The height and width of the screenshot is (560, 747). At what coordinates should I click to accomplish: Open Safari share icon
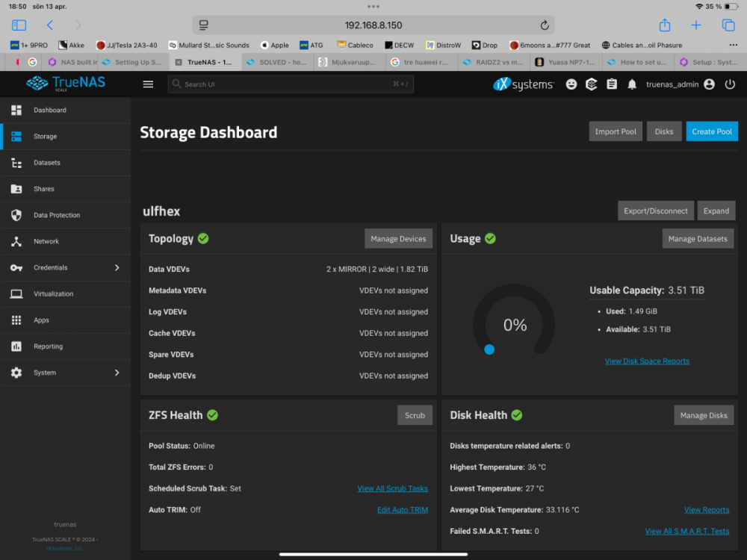(x=664, y=25)
